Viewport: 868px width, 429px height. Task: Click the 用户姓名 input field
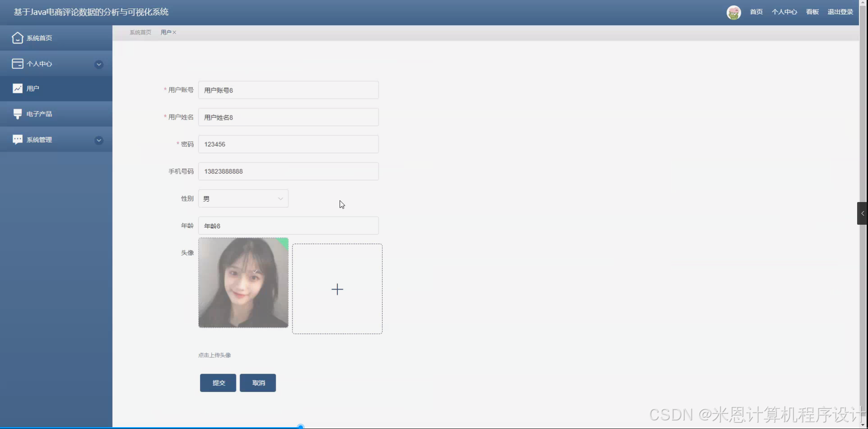tap(288, 117)
